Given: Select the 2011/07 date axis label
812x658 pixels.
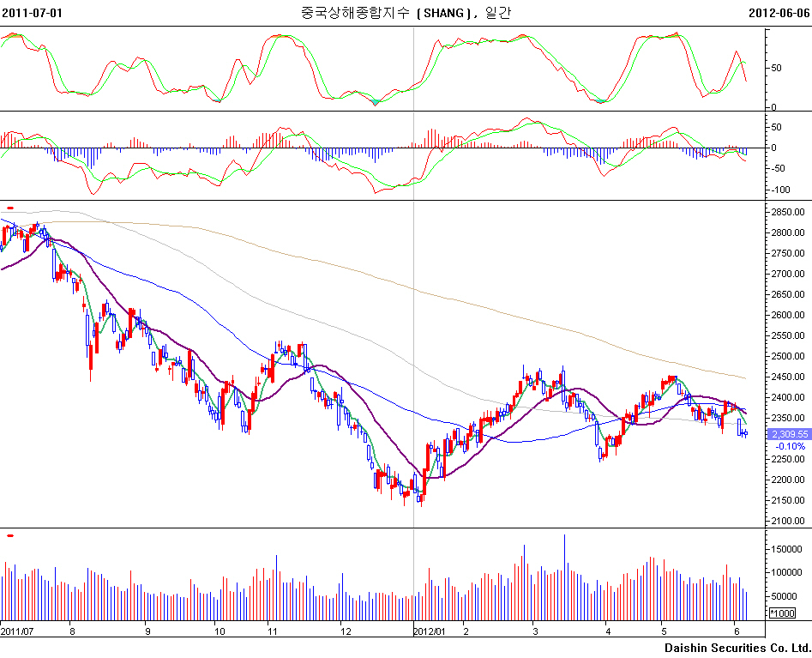Looking at the screenshot, I should 17,631.
